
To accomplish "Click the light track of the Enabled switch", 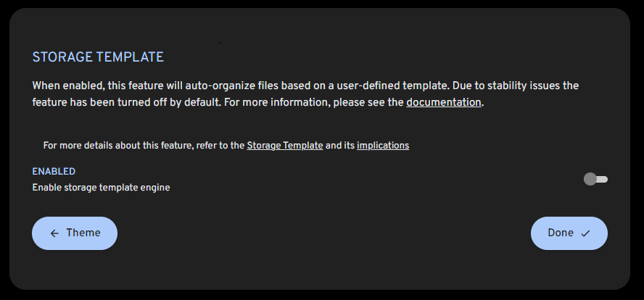I will tap(603, 179).
